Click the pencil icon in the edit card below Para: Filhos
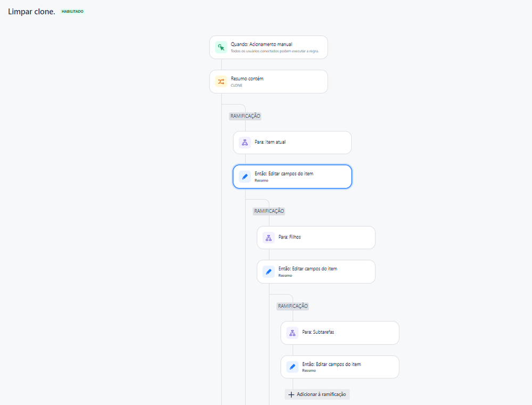 [268, 272]
